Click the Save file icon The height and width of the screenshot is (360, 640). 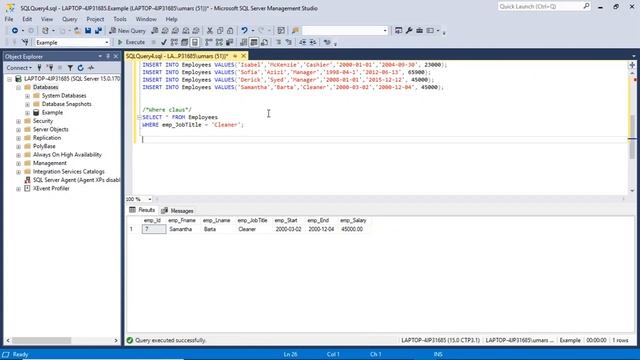click(88, 31)
